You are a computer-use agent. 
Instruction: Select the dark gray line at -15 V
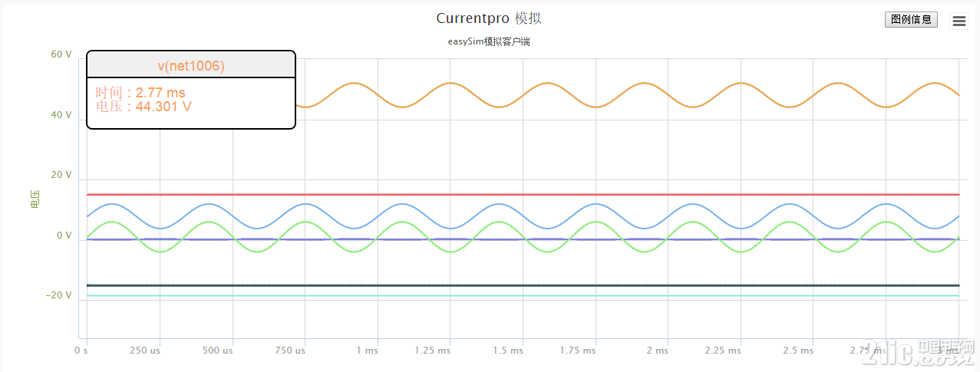click(x=537, y=285)
